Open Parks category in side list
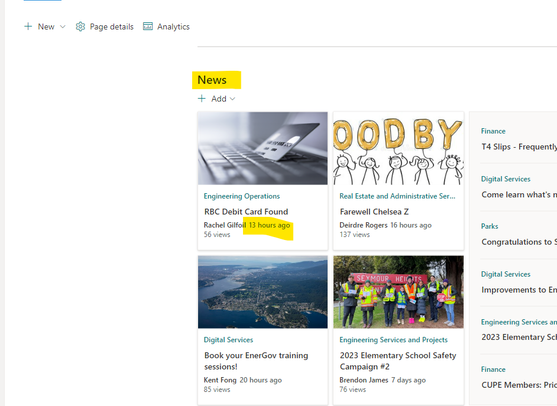This screenshot has height=406, width=557. 490,226
